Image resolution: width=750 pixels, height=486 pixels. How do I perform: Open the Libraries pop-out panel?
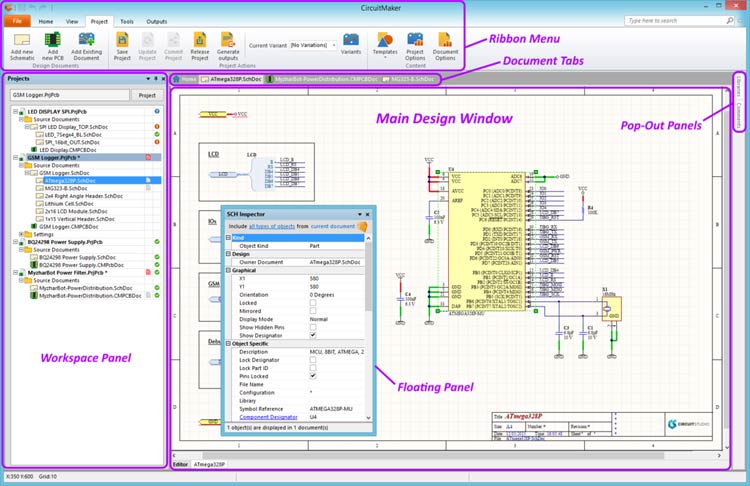pos(739,86)
